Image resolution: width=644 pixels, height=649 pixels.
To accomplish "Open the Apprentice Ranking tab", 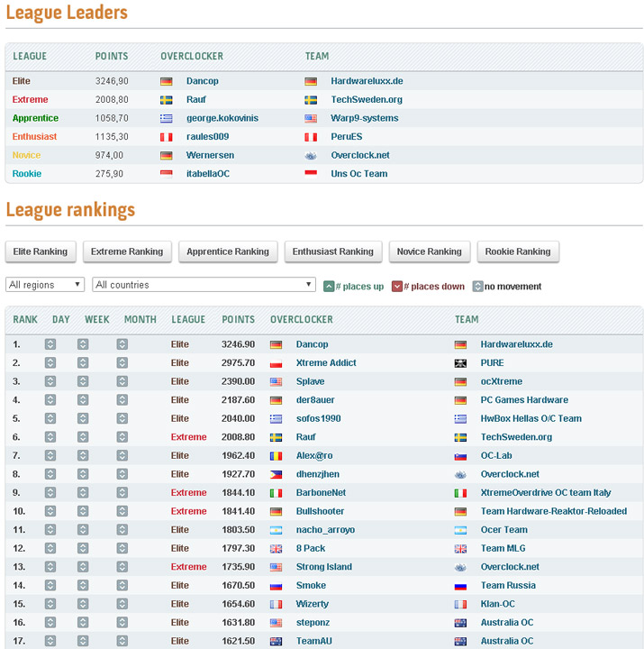I will pyautogui.click(x=228, y=251).
